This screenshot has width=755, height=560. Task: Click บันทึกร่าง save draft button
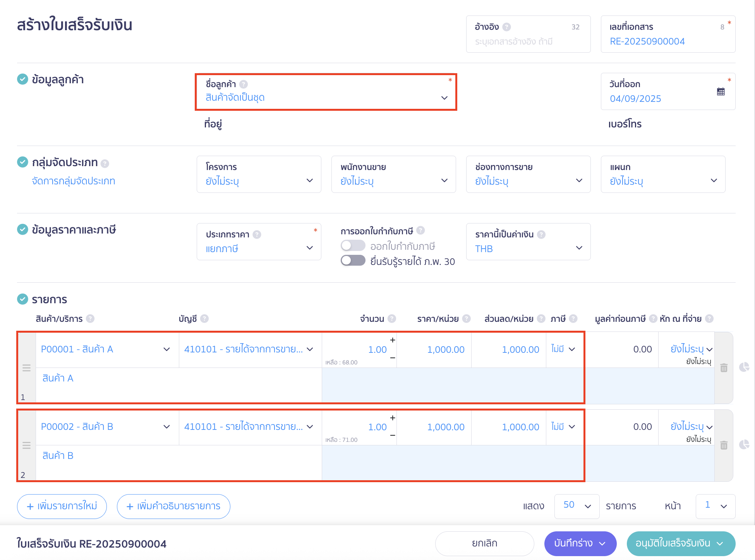(x=580, y=543)
